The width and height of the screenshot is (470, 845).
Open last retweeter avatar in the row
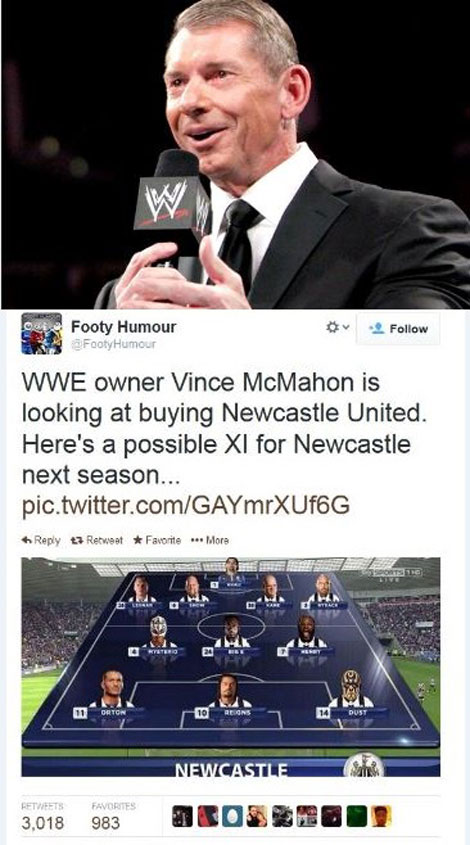tap(382, 816)
